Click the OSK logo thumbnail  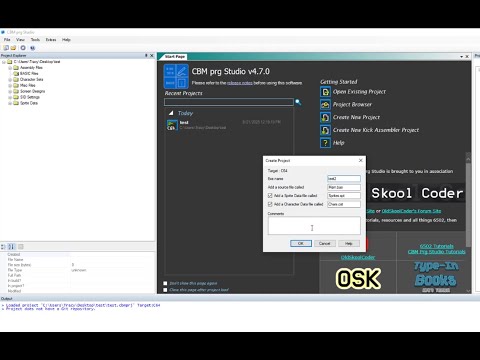[358, 278]
